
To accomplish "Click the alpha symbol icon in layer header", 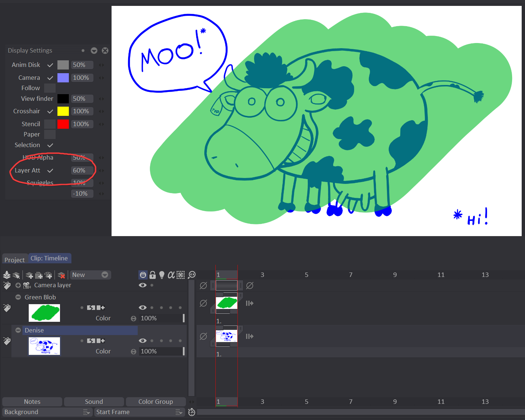I will (x=171, y=275).
